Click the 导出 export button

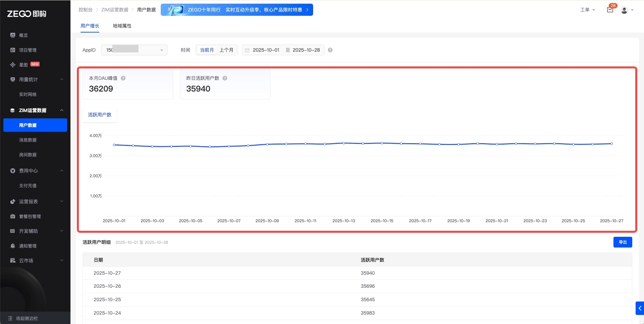click(623, 242)
